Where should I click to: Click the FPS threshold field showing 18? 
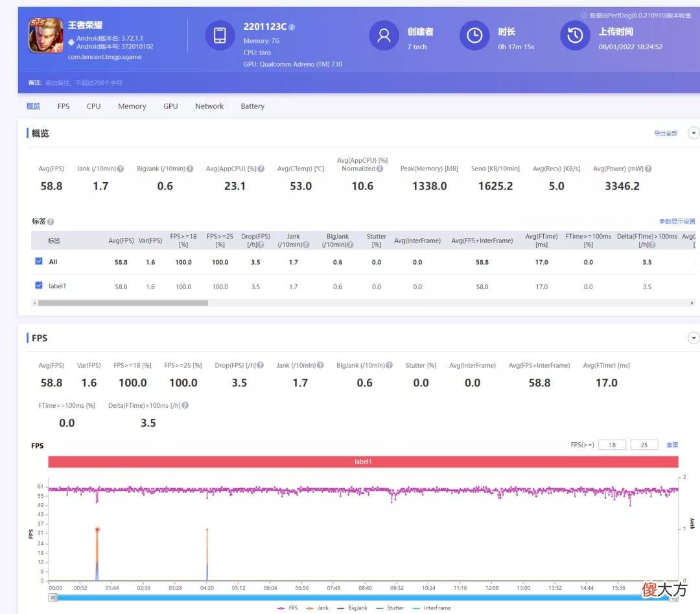pyautogui.click(x=612, y=445)
